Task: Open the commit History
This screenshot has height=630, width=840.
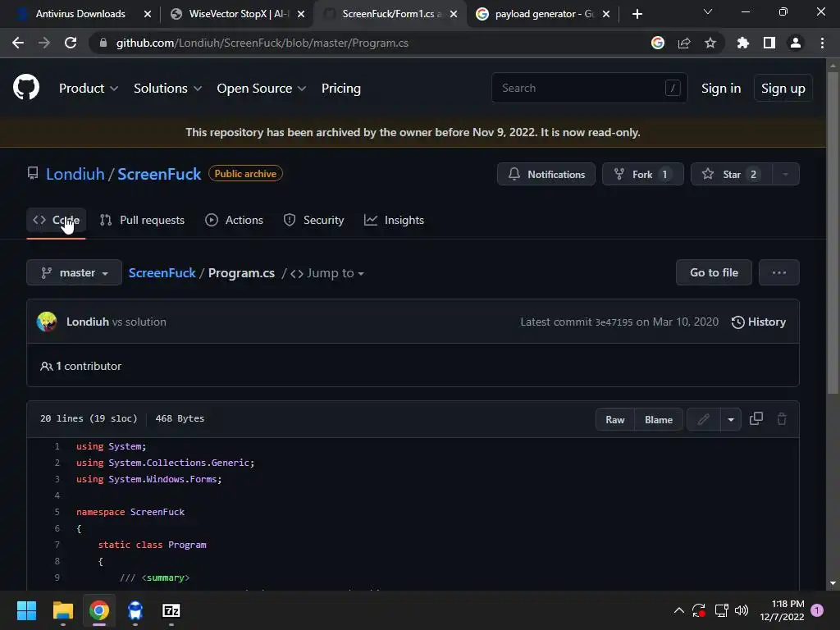Action: pos(759,322)
